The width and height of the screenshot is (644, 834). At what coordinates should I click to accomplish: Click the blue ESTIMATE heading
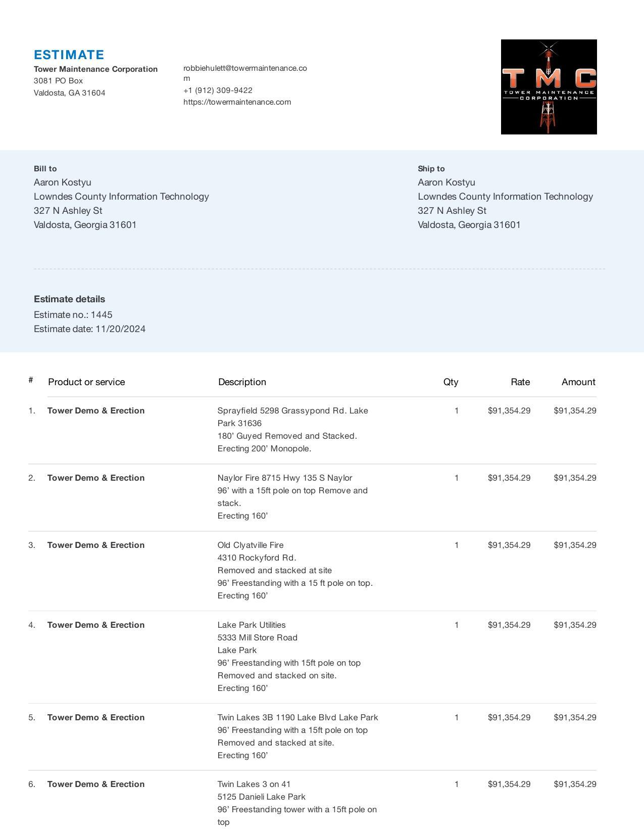(x=69, y=55)
